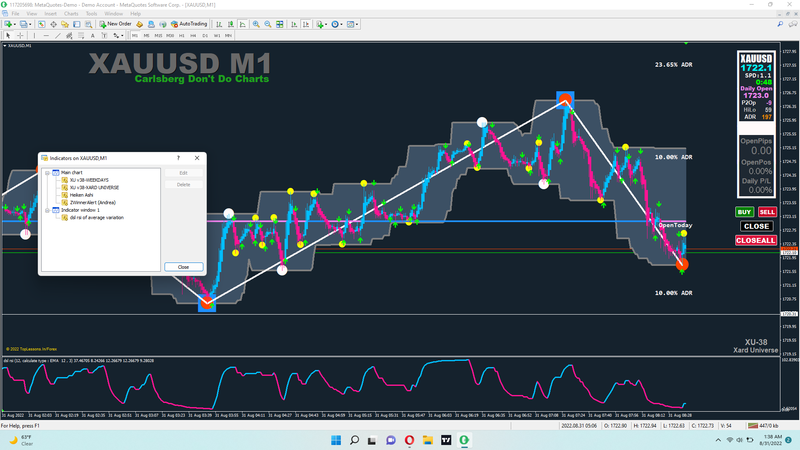The width and height of the screenshot is (800, 450).
Task: Open the Templates dropdown arrow
Action: coord(357,24)
